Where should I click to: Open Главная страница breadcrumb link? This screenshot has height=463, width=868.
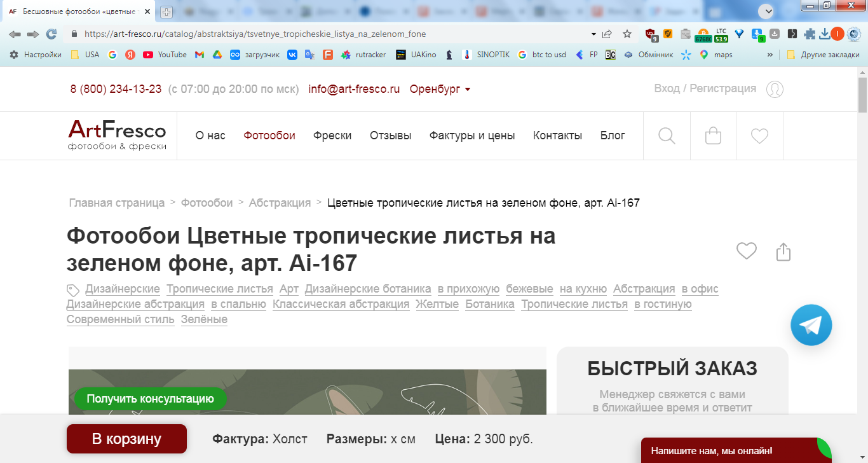coord(117,203)
